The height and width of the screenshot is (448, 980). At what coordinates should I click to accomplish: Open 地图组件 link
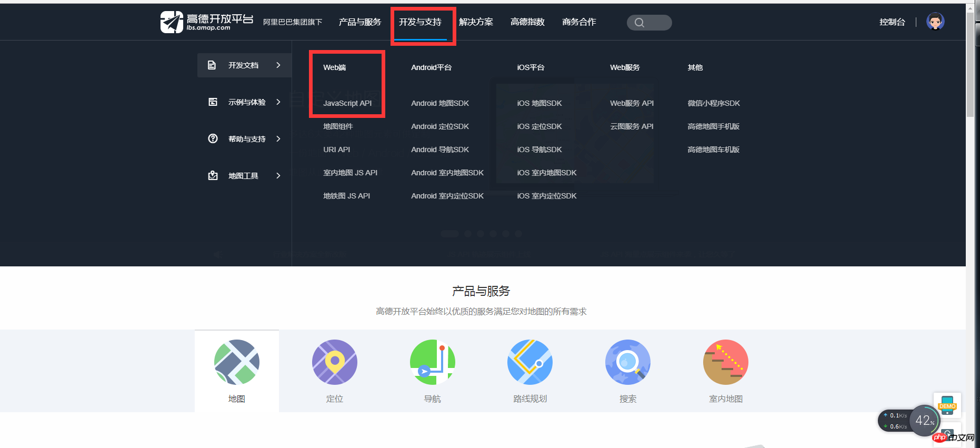click(338, 126)
